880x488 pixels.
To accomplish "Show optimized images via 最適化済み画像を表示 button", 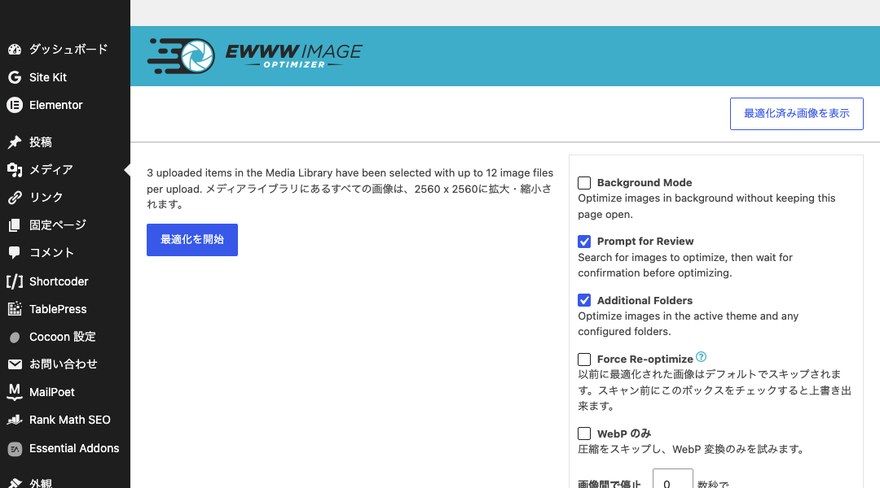I will [796, 114].
